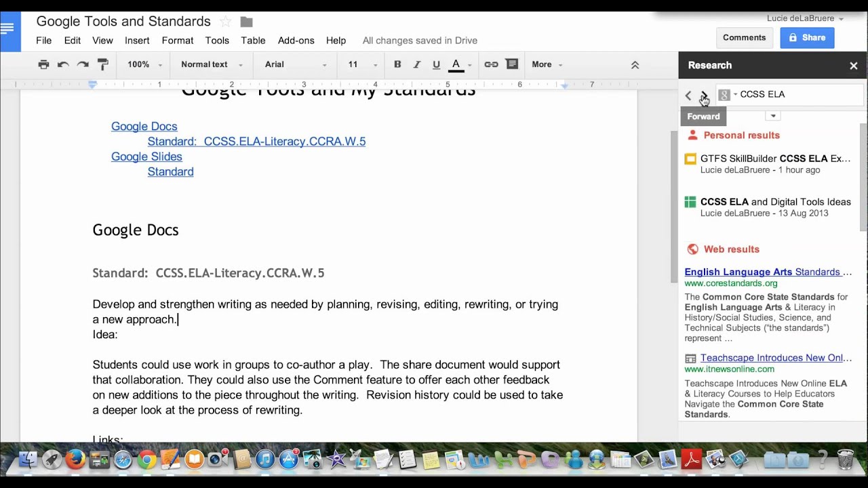
Task: Star the Google Tools and Standards document
Action: point(226,22)
